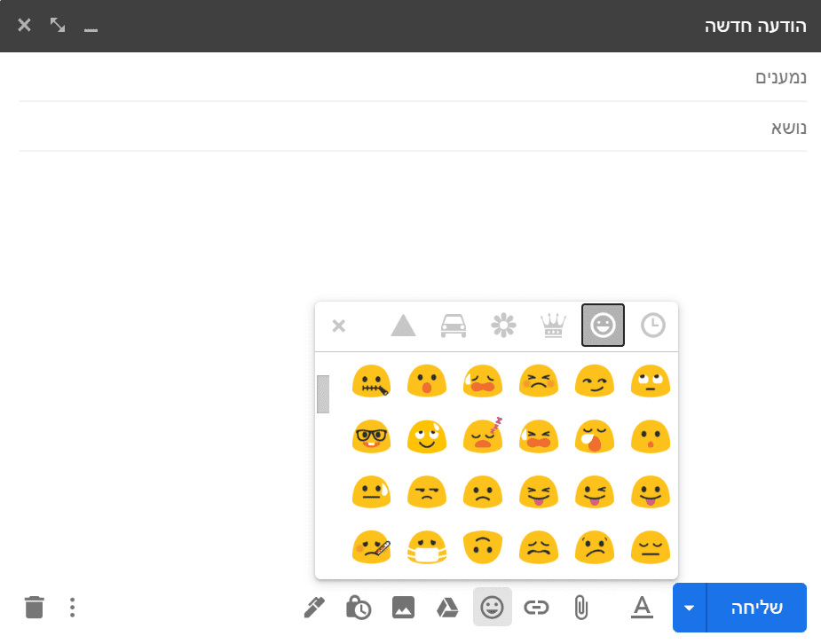Viewport: 821px width, 644px height.
Task: Insert the hushed small-mouth face emoji
Action: click(x=651, y=436)
